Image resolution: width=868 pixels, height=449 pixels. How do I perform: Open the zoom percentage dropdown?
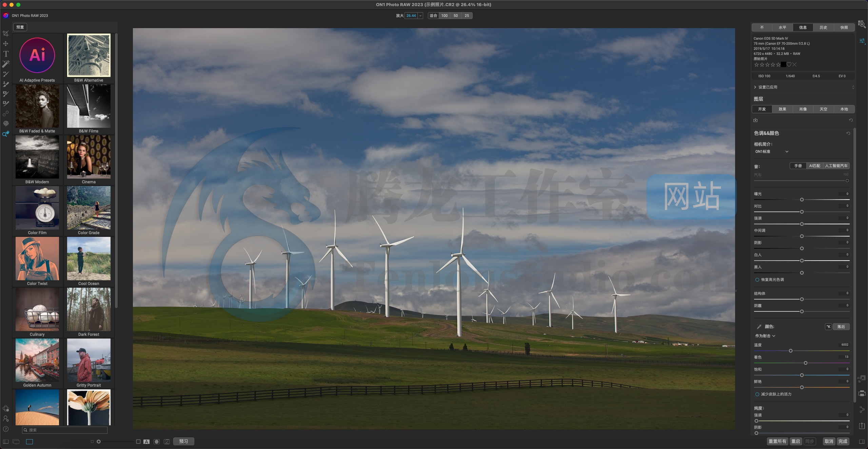pyautogui.click(x=420, y=16)
